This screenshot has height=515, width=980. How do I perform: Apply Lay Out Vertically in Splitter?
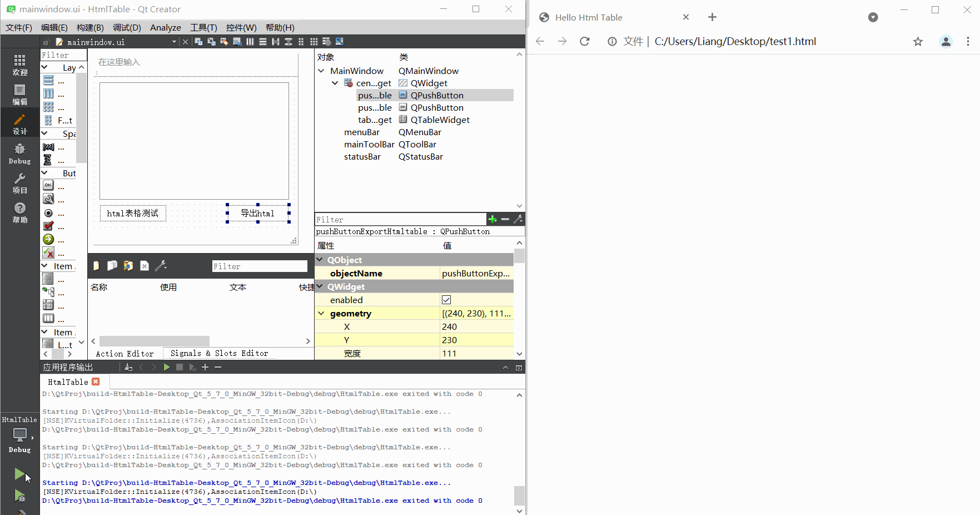click(x=288, y=42)
